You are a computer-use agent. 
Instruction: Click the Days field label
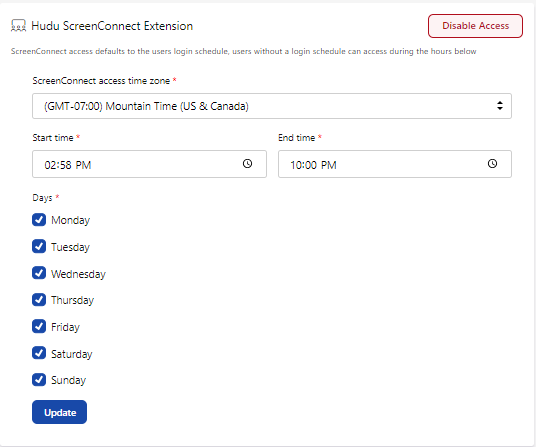pos(42,198)
